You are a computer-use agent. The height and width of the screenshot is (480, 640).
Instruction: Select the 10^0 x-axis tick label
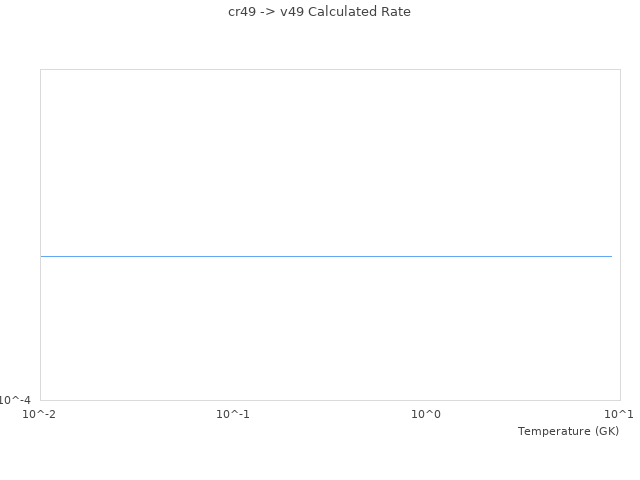pos(426,414)
